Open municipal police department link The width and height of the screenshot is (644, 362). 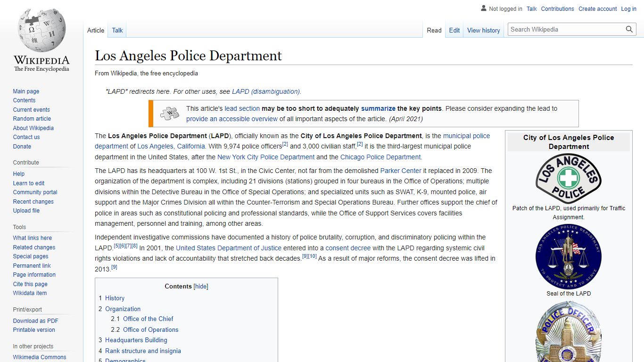coord(292,141)
